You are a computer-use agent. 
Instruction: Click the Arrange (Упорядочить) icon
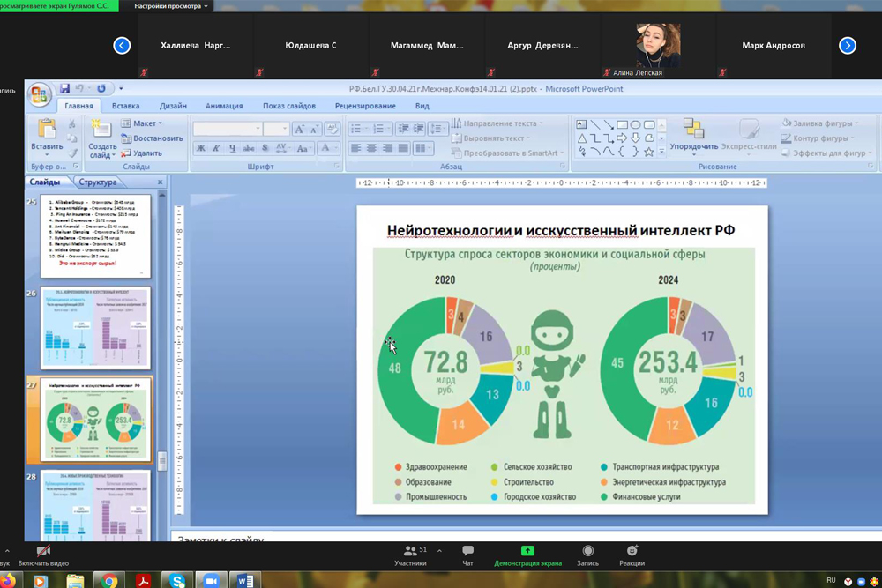coord(693,130)
